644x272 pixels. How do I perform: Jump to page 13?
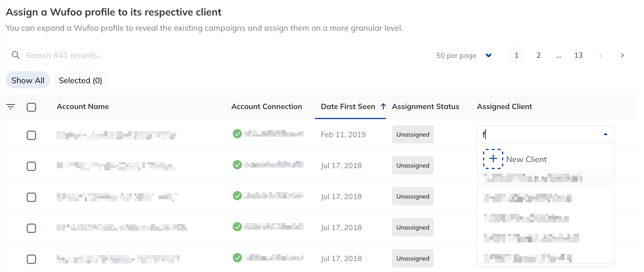point(578,55)
